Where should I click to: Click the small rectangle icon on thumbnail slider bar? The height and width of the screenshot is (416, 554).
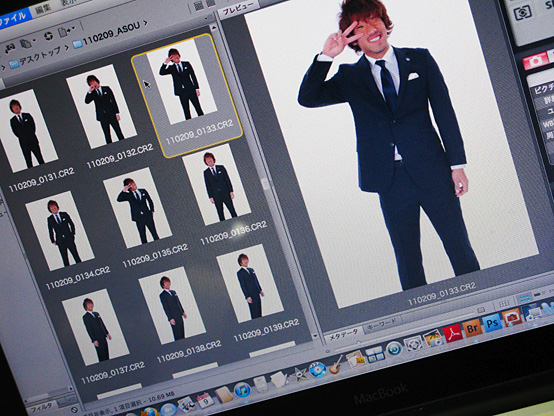point(481,310)
